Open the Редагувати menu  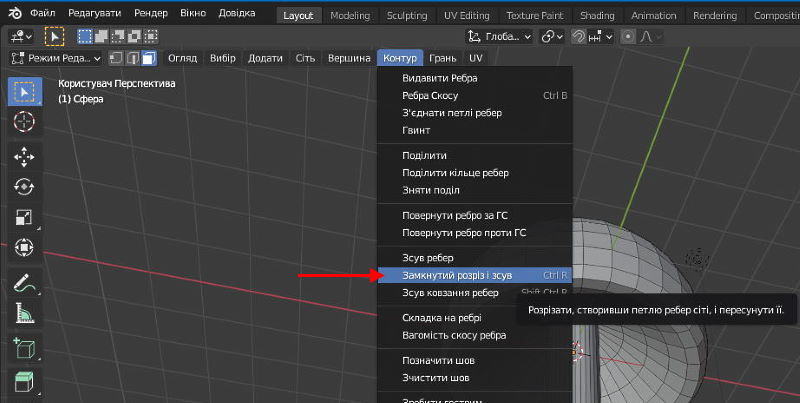pyautogui.click(x=94, y=13)
